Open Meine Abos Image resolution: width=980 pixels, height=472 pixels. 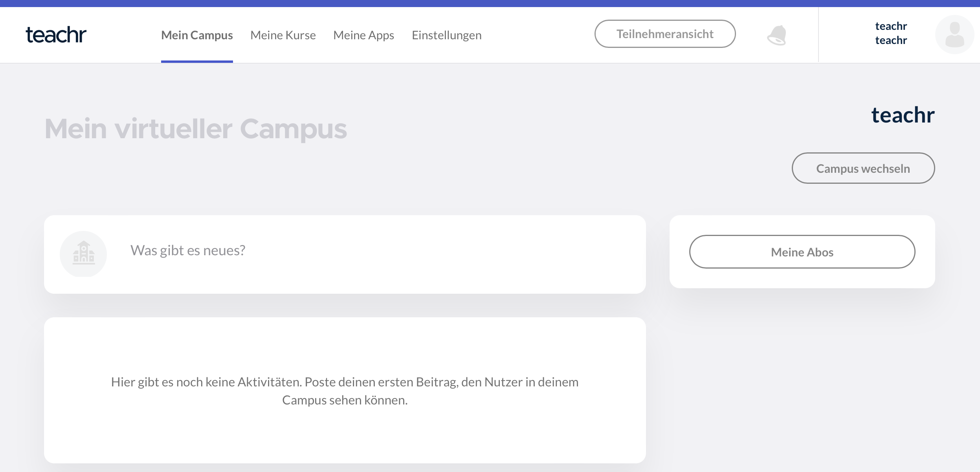click(802, 252)
